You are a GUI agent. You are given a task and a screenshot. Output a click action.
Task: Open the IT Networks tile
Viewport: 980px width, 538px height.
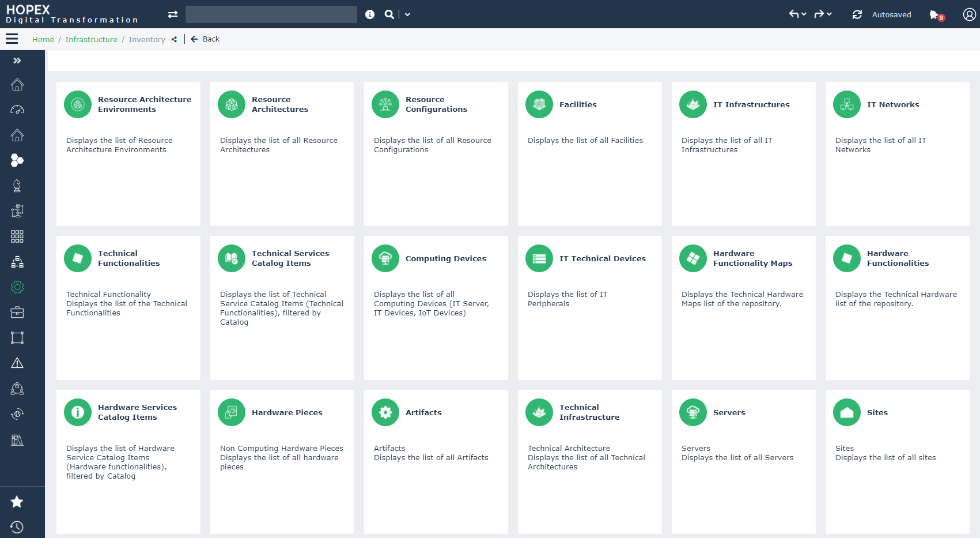tap(892, 105)
